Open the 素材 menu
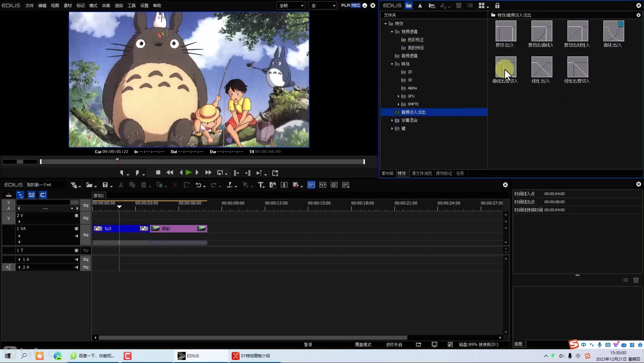 [68, 5]
